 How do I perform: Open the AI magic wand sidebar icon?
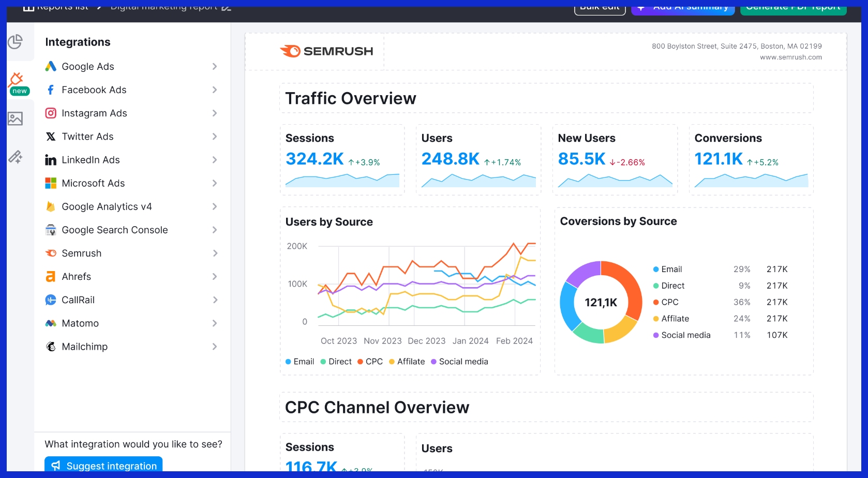coord(16,157)
